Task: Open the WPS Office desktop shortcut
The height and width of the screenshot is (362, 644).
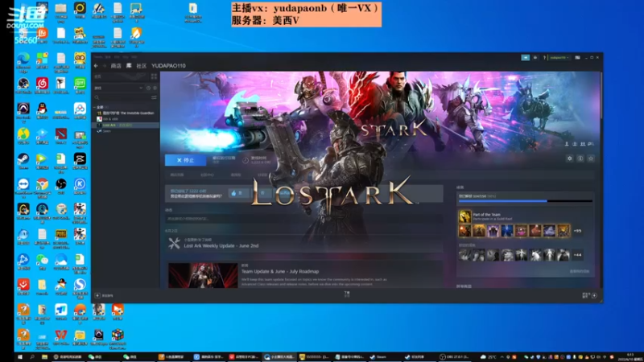Action: [x=61, y=337]
